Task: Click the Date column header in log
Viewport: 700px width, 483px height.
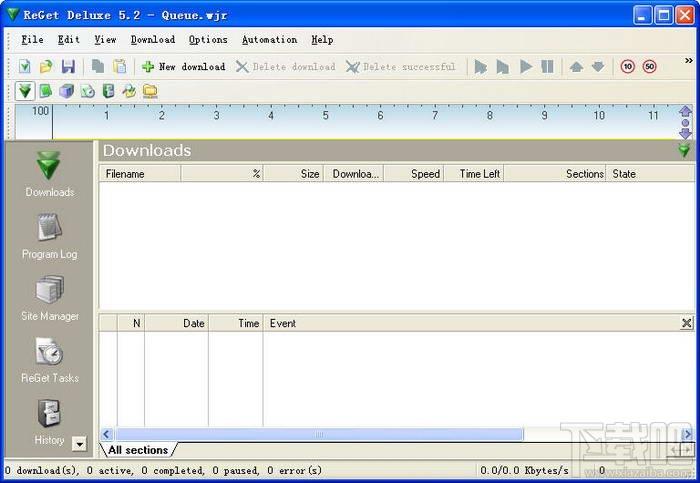Action: pos(176,323)
